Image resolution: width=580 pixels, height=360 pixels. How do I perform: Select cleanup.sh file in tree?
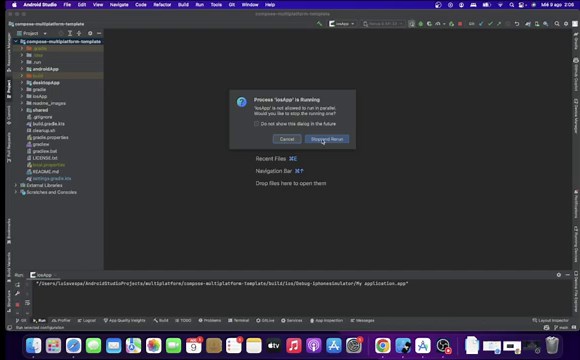(41, 131)
